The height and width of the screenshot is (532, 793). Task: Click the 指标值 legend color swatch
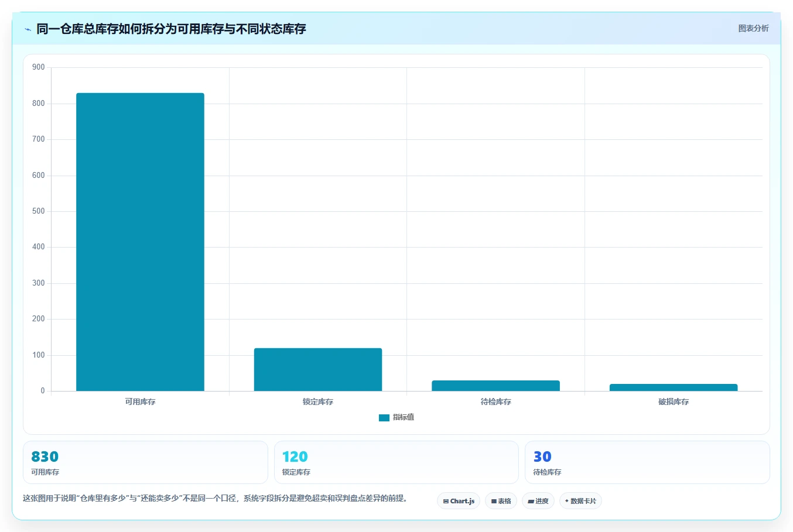[384, 418]
